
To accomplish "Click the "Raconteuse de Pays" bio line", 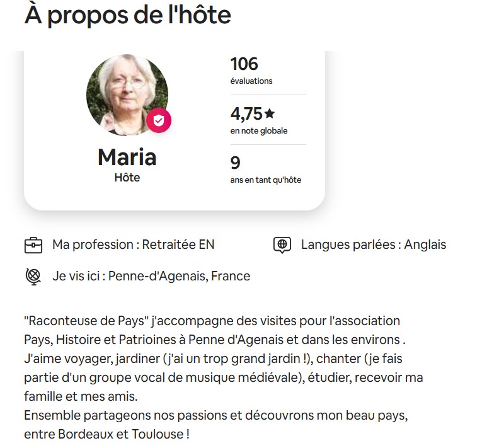I will [212, 321].
